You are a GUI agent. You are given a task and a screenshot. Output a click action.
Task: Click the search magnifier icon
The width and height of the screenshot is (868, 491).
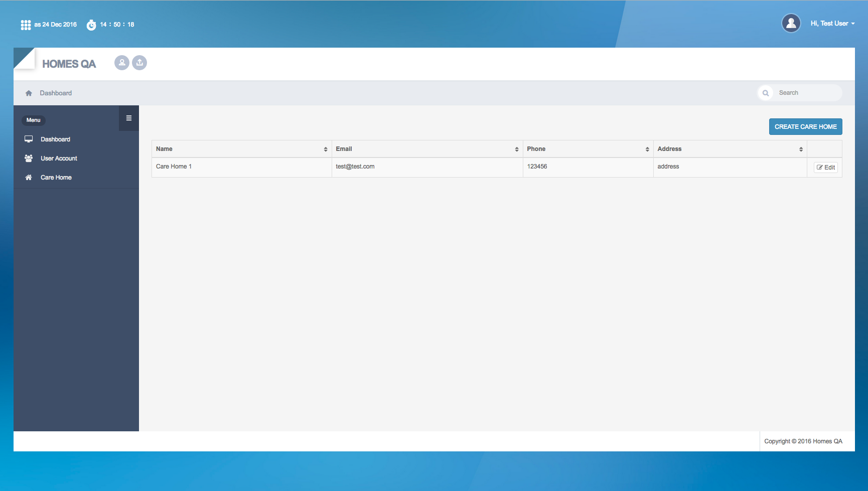click(x=766, y=93)
